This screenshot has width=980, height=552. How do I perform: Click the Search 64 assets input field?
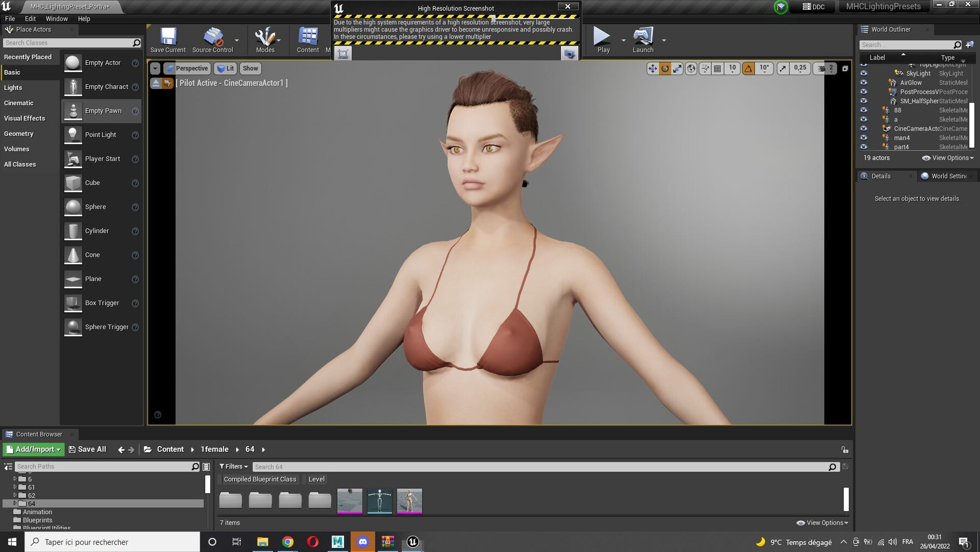coord(541,467)
